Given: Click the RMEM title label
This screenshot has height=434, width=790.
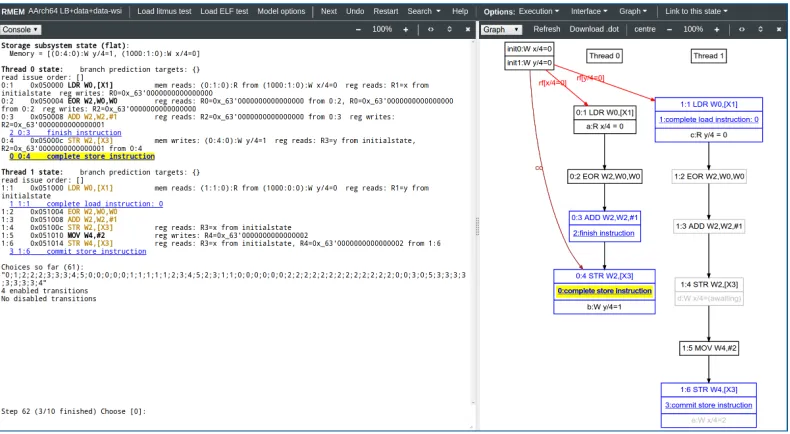Looking at the screenshot, I should point(13,11).
